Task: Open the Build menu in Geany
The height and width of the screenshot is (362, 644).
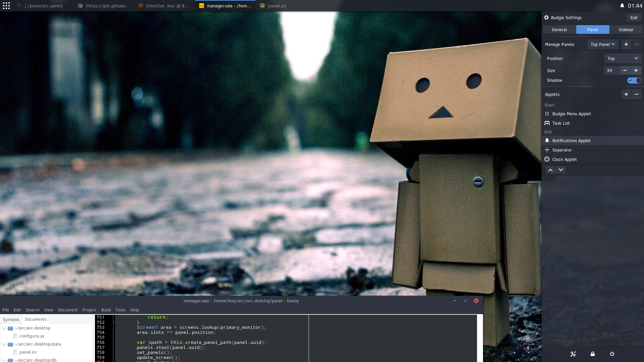Action: click(x=106, y=310)
